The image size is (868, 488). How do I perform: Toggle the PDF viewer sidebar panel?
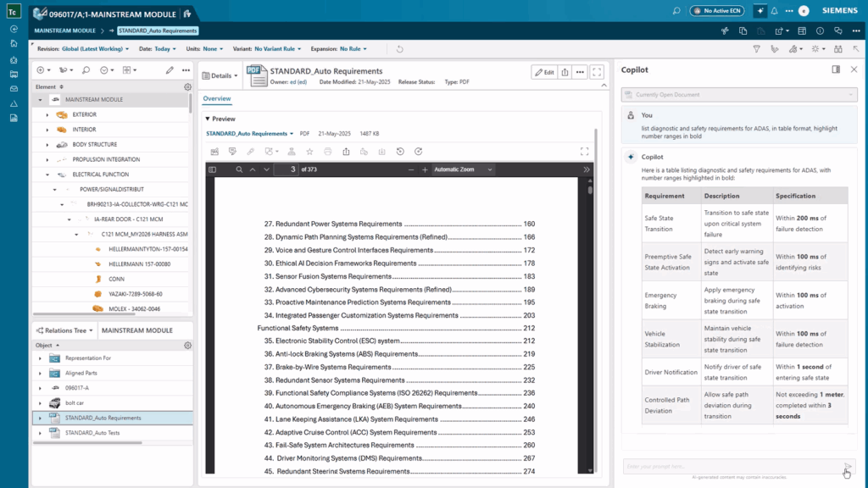(x=213, y=169)
